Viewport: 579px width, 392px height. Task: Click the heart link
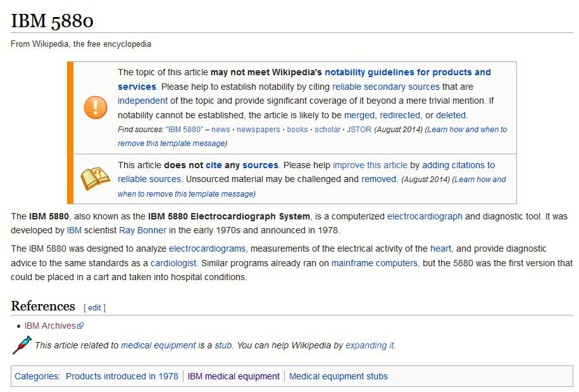(440, 248)
